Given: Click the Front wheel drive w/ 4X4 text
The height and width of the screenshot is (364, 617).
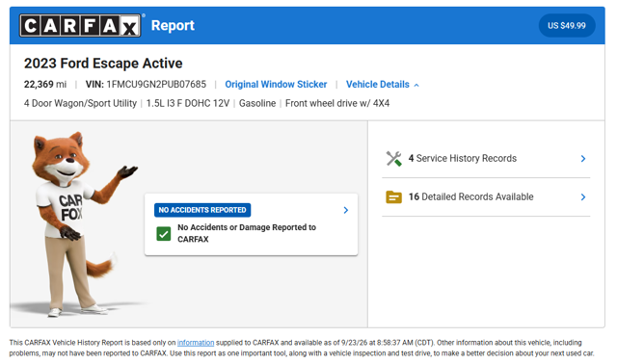Looking at the screenshot, I should tap(337, 103).
